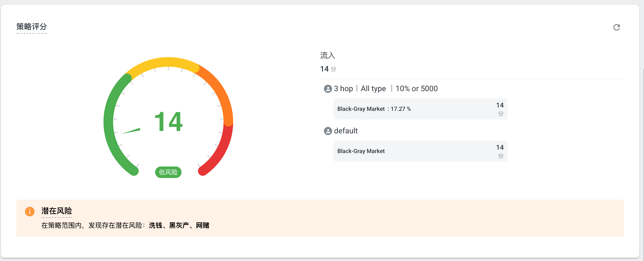644x261 pixels.
Task: Click the orange info icon in warning
Action: tap(30, 212)
